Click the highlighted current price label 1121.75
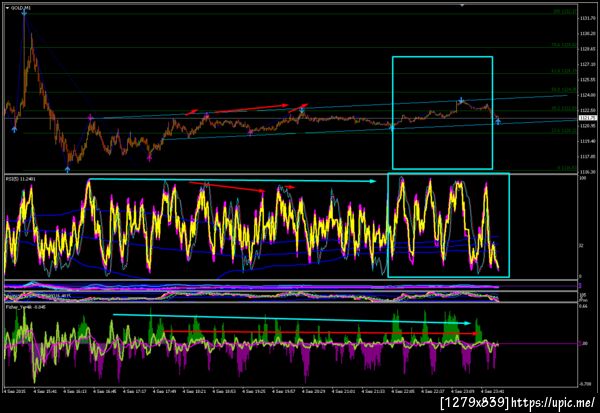 588,118
